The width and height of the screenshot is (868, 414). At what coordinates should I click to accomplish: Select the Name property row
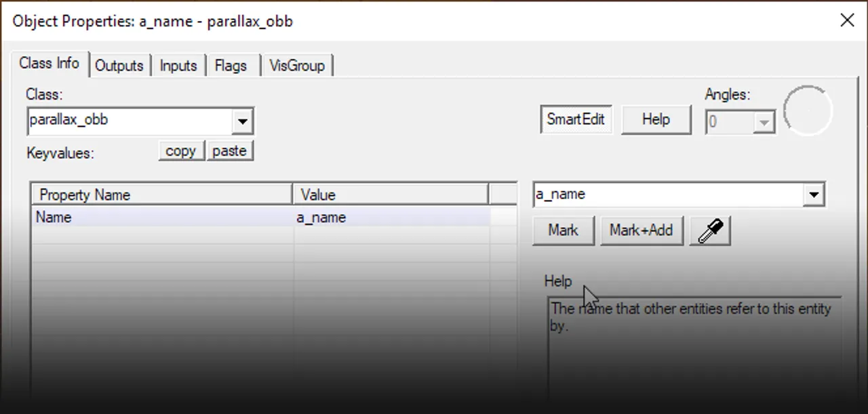click(163, 218)
